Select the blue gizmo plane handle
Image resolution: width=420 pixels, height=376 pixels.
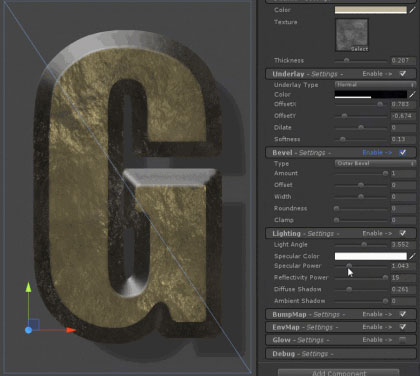[34, 324]
